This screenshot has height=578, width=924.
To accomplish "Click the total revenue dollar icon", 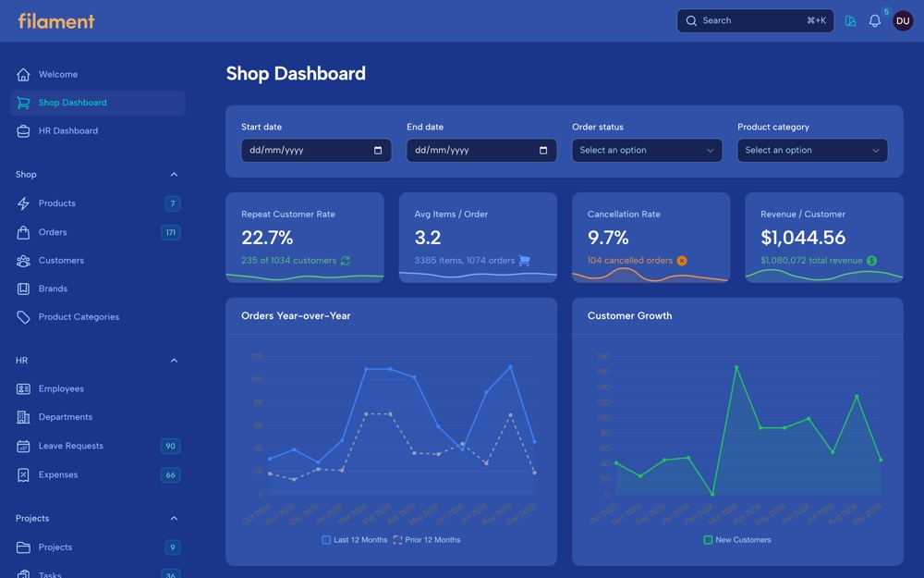I will coord(871,261).
